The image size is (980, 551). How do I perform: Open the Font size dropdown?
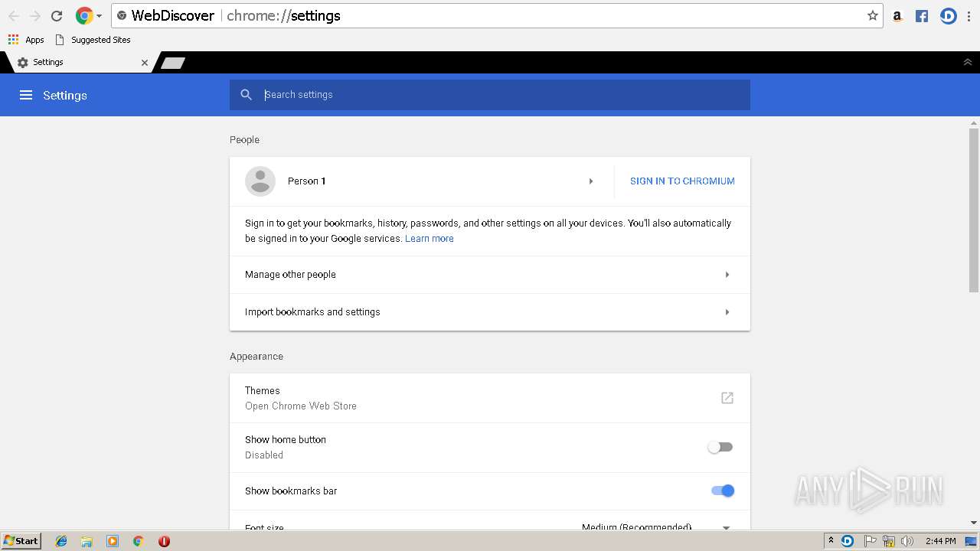[x=656, y=527]
